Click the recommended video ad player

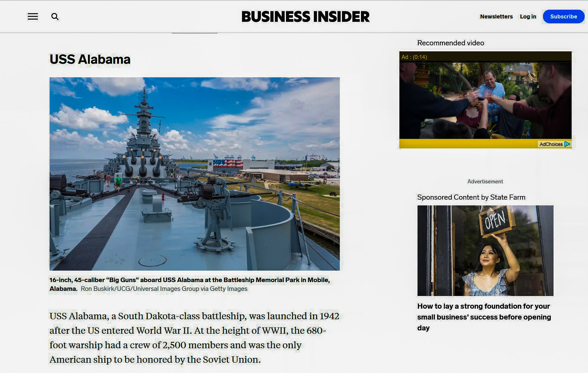coord(485,100)
